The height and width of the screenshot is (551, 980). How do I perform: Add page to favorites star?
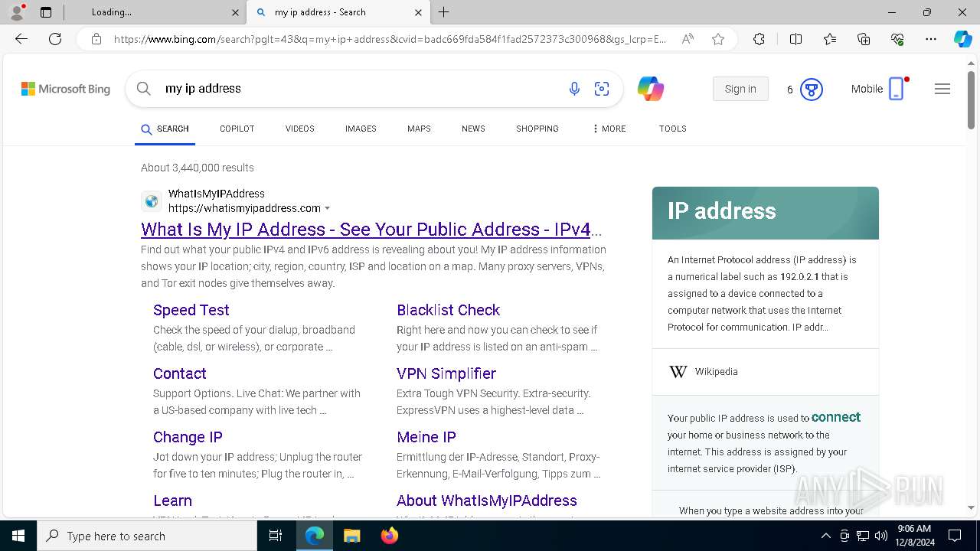pyautogui.click(x=718, y=39)
